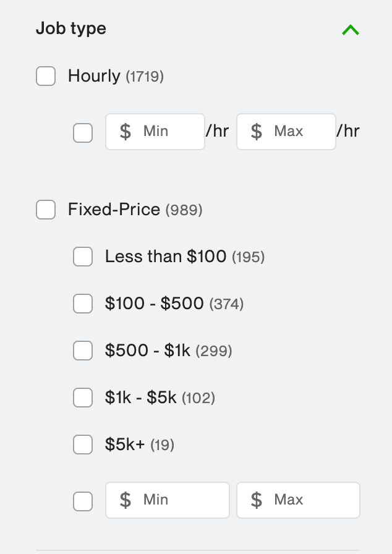
Task: Enable the $1k - $5k budget checkbox
Action: click(83, 398)
